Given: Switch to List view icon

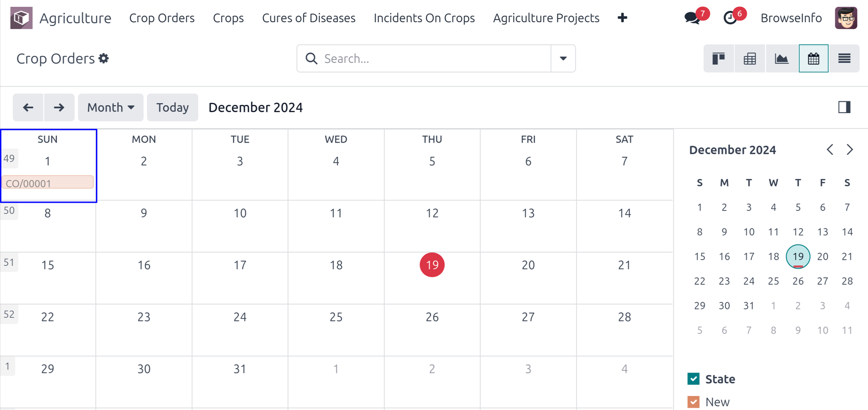Looking at the screenshot, I should [844, 58].
